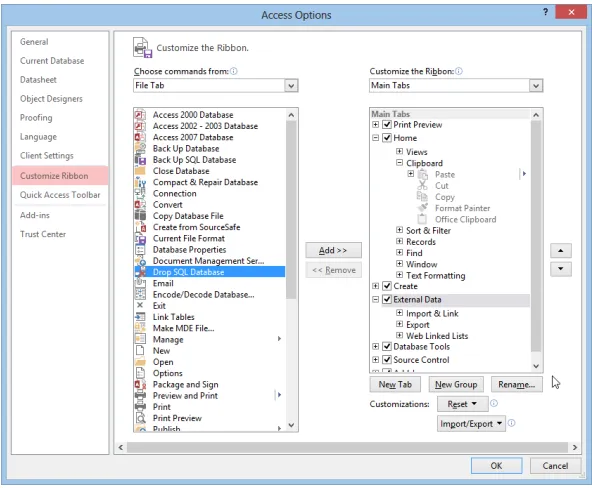592x488 pixels.
Task: Click the Access 2007 Database icon
Action: tap(140, 137)
